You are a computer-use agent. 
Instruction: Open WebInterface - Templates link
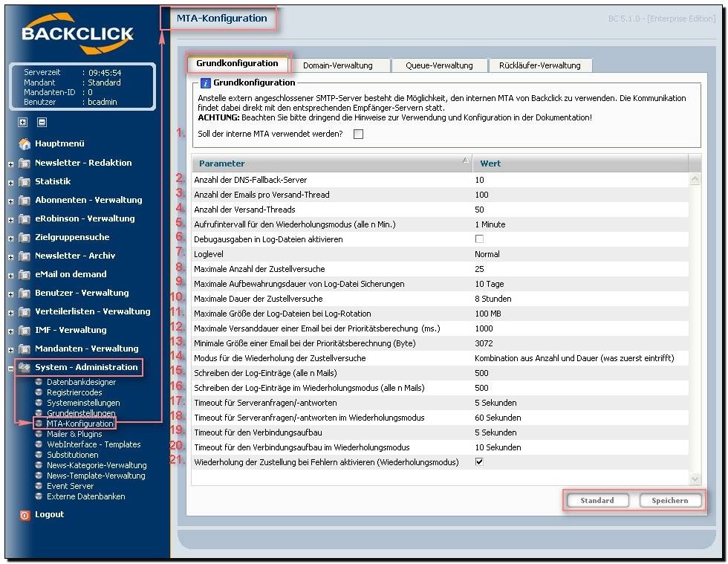94,444
